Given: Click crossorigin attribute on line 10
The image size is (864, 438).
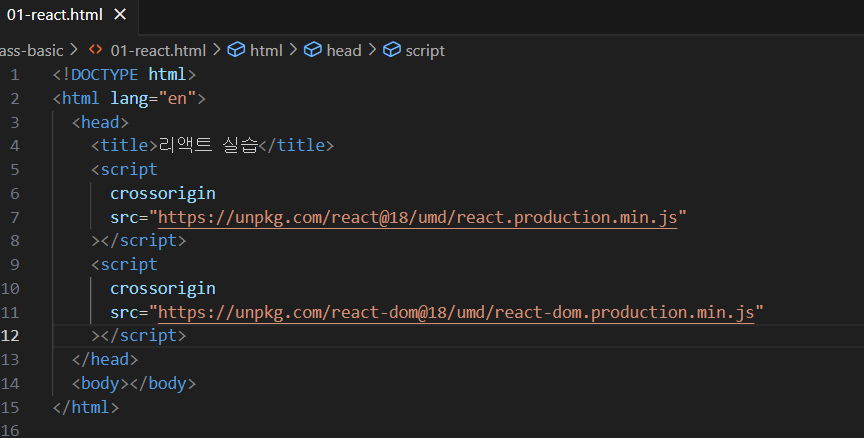Looking at the screenshot, I should click(x=163, y=289).
